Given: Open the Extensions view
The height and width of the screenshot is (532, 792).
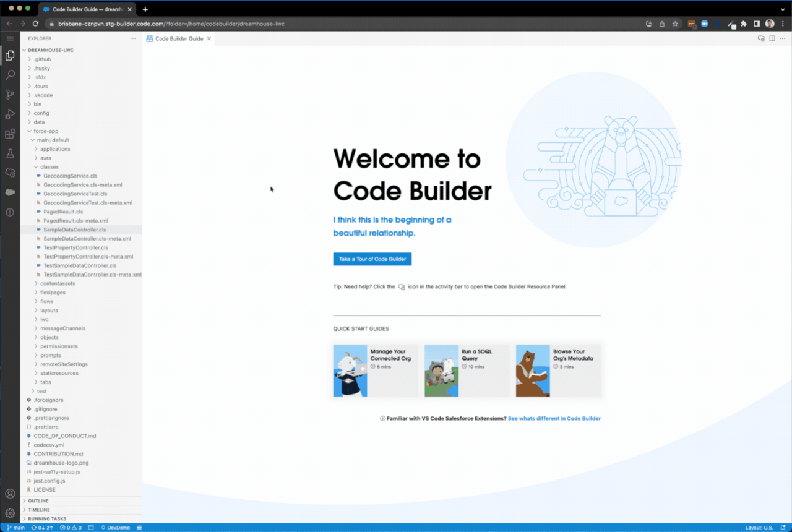Looking at the screenshot, I should pos(9,134).
